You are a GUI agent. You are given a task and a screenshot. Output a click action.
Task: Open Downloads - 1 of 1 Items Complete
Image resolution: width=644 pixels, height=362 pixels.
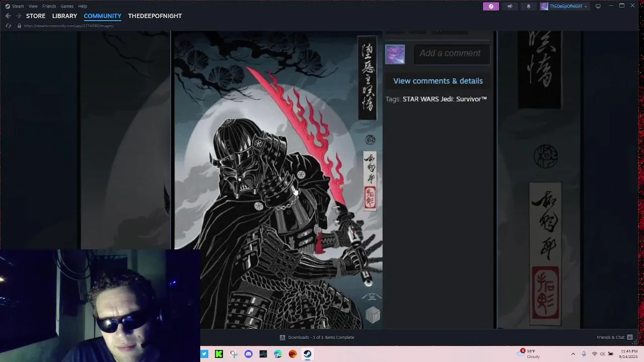(321, 337)
